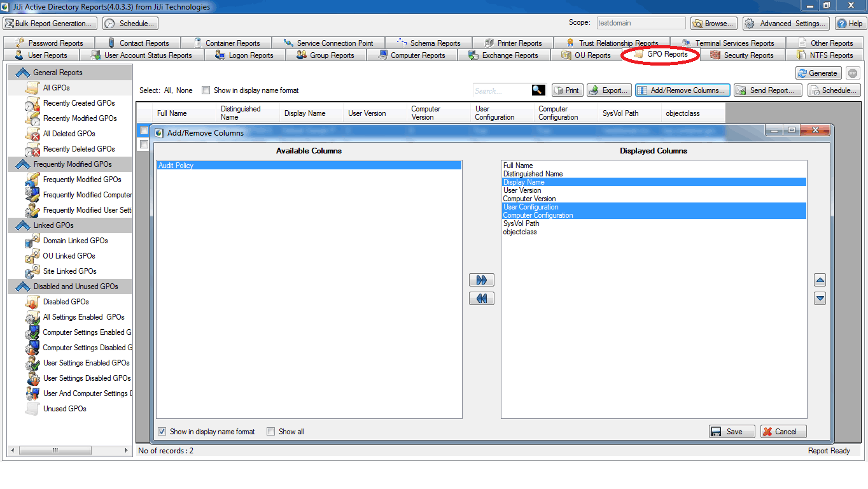This screenshot has height=489, width=868.
Task: Switch to User Reports tab
Action: pyautogui.click(x=40, y=55)
